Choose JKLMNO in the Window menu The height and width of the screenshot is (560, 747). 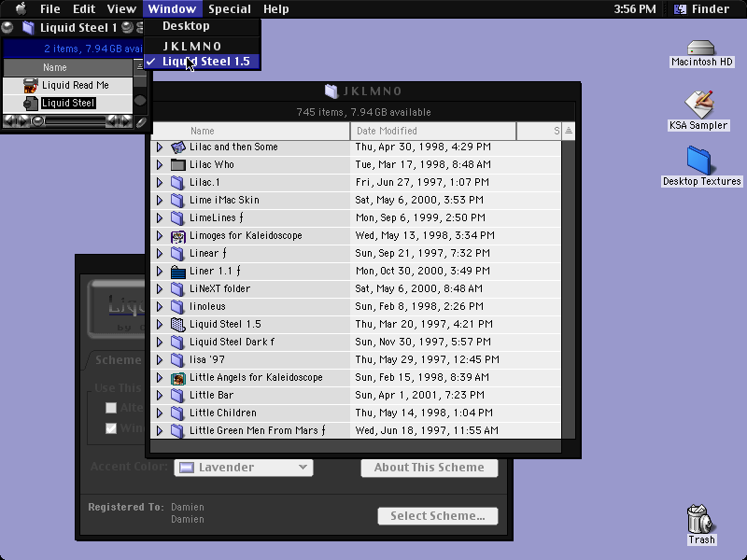pos(202,46)
